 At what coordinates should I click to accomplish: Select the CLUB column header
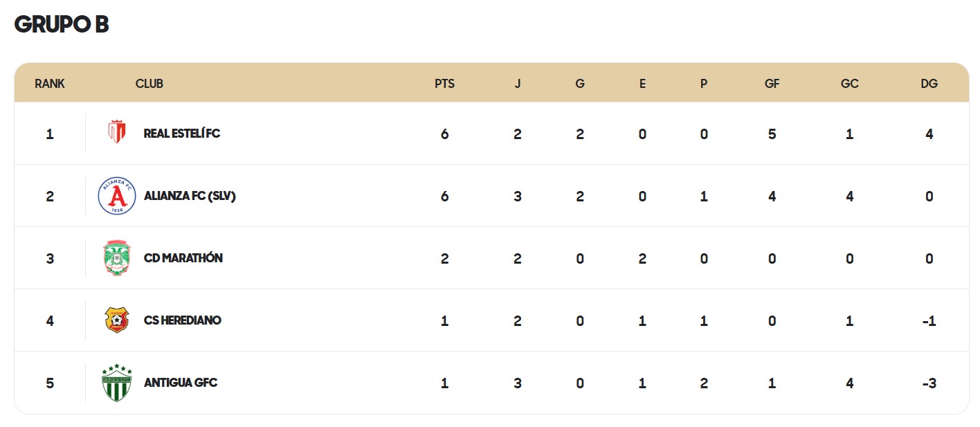[149, 84]
